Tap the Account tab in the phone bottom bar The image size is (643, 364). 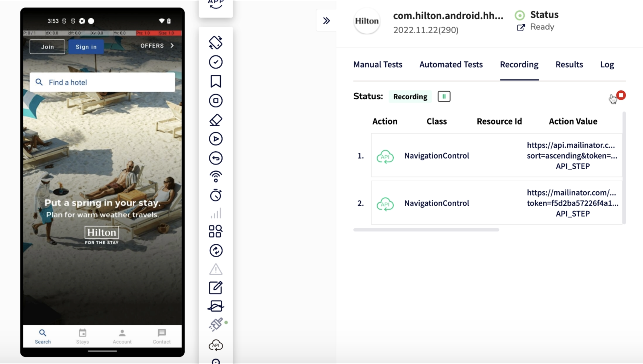pos(122,336)
